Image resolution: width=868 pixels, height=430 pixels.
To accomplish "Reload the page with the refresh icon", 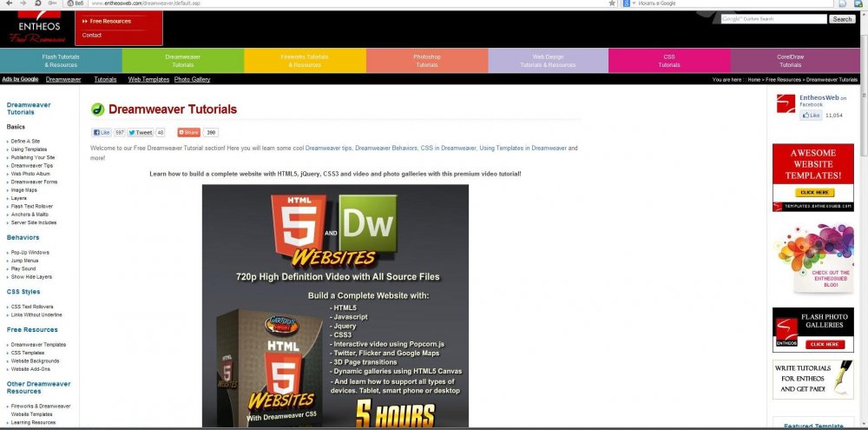I will (37, 3).
